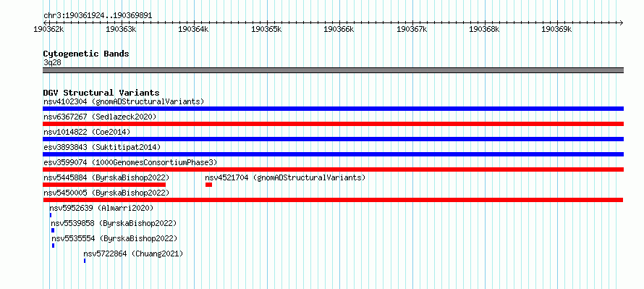Open esv3599074 (1000GenomesConsortiumPhase3) label
The width and height of the screenshot is (644, 289).
(x=130, y=162)
